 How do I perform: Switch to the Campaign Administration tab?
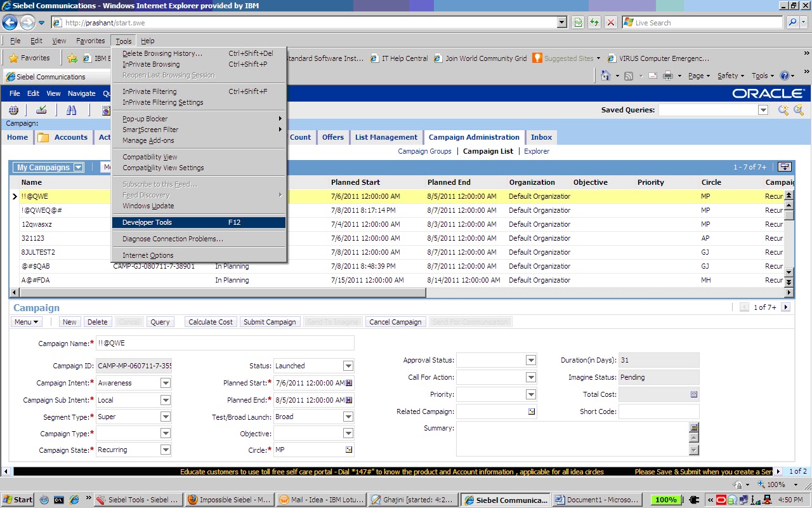[x=473, y=137]
